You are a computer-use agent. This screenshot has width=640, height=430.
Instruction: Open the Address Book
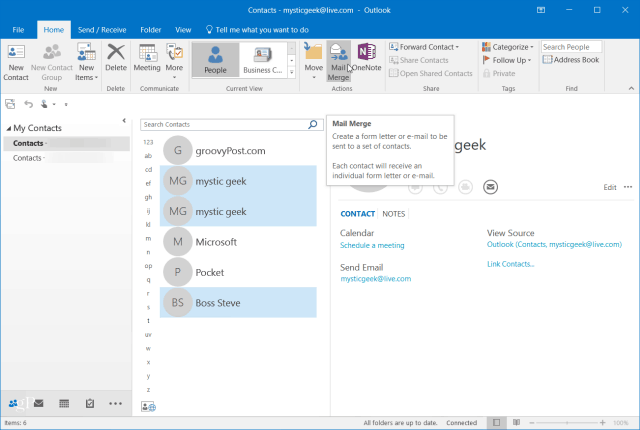pyautogui.click(x=571, y=60)
